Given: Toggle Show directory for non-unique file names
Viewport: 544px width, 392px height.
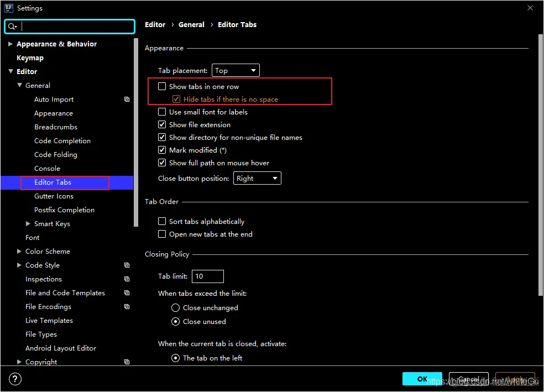Looking at the screenshot, I should click(x=162, y=137).
